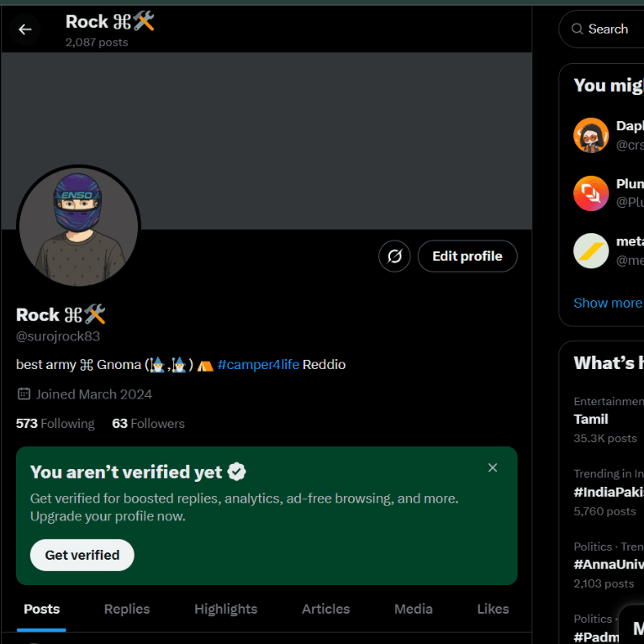Open the 573 Following list
Image resolution: width=644 pixels, height=644 pixels.
coord(55,423)
